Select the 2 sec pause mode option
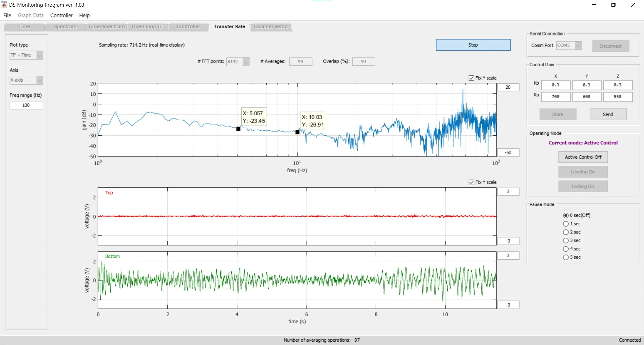 (566, 232)
